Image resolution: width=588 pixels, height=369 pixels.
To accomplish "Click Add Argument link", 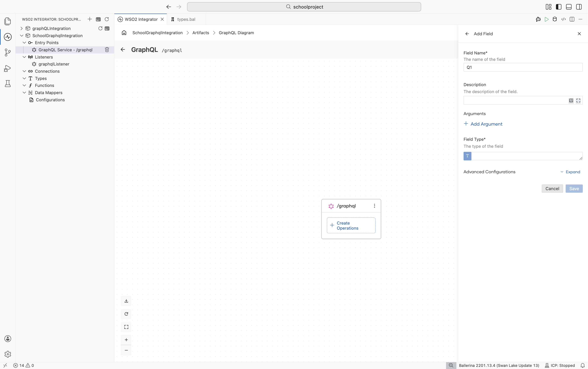I will [483, 124].
